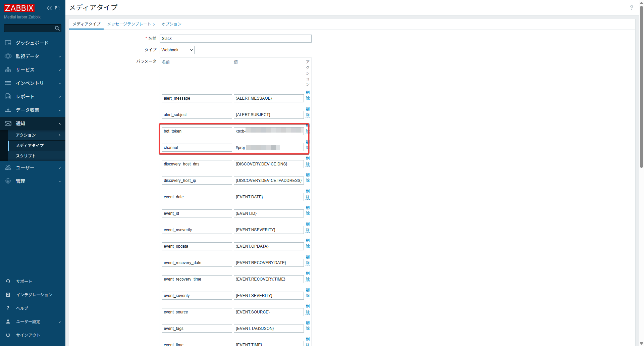The height and width of the screenshot is (346, 644).
Task: Open サポート support in sidebar
Action: pos(24,281)
